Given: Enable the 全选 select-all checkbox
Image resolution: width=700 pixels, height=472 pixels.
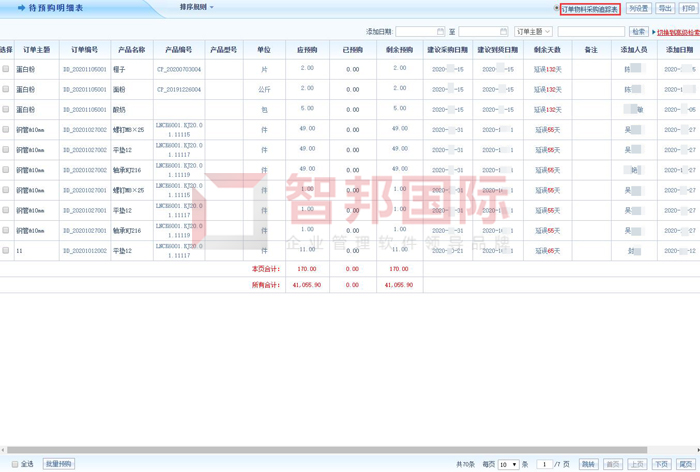Looking at the screenshot, I should click(x=15, y=464).
